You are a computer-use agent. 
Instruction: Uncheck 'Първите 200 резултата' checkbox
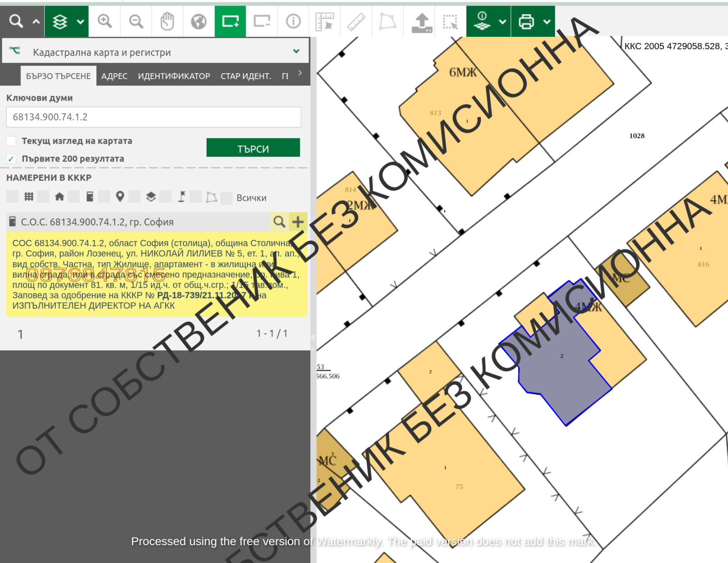(x=11, y=159)
